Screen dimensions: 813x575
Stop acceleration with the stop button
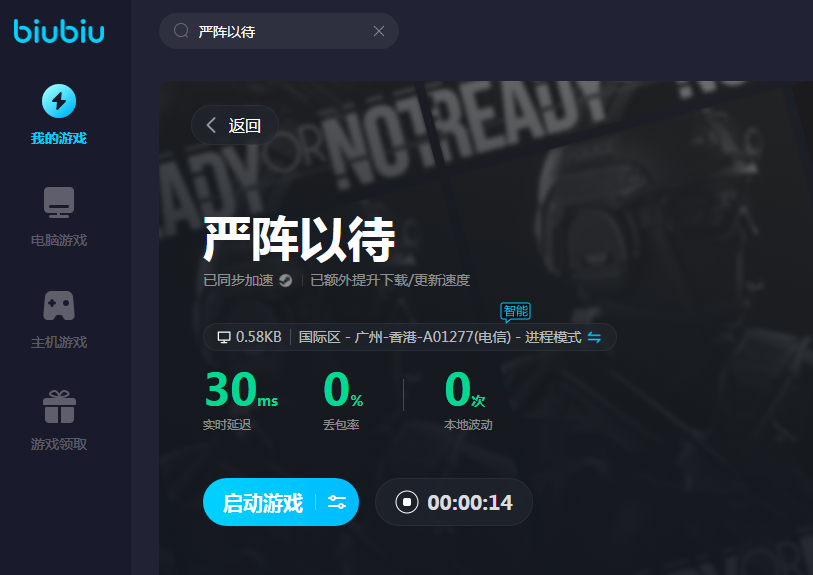pyautogui.click(x=406, y=502)
